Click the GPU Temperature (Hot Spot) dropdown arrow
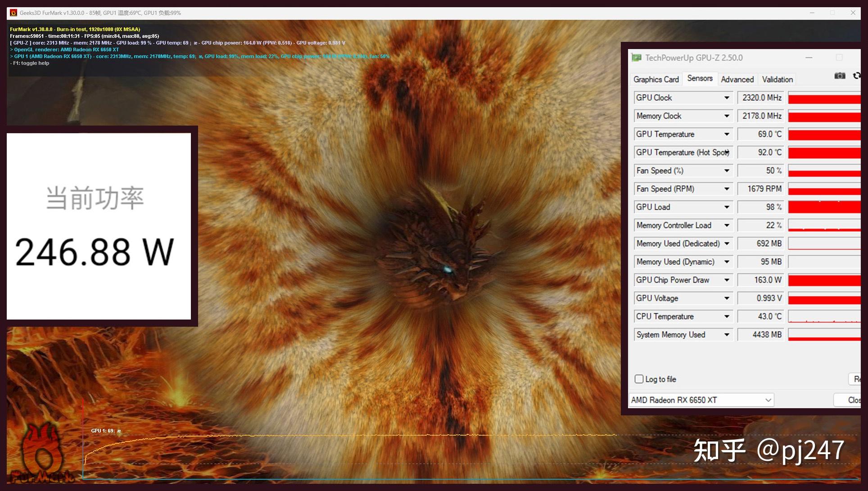 pyautogui.click(x=727, y=153)
